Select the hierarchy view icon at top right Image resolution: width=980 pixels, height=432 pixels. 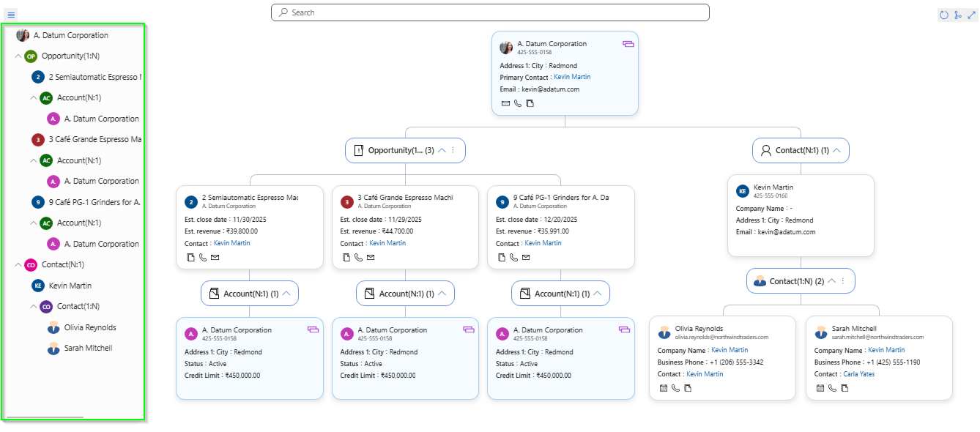tap(958, 15)
